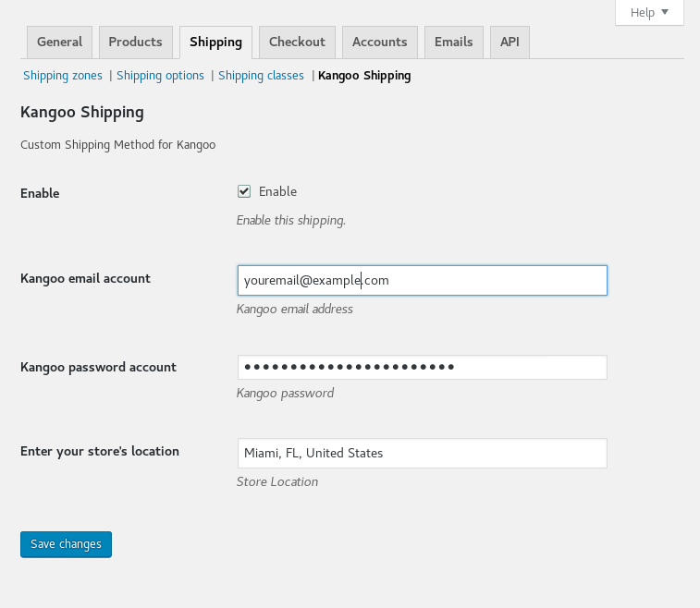
Task: Click the 'Kangoo email address' hint text
Action: click(x=295, y=310)
